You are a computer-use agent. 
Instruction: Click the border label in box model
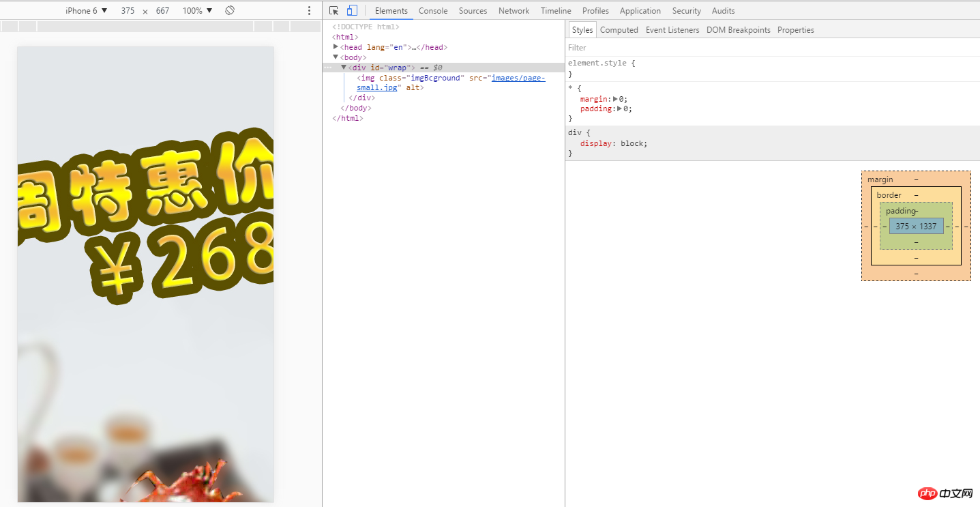pyautogui.click(x=889, y=195)
